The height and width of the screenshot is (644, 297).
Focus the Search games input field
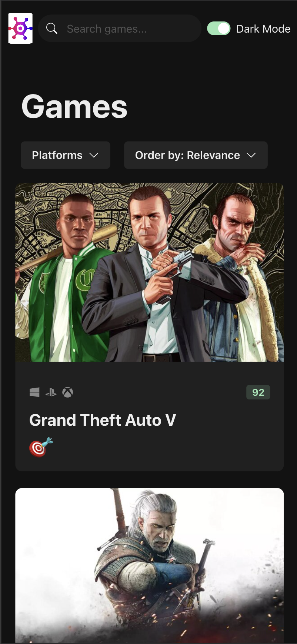pos(120,29)
